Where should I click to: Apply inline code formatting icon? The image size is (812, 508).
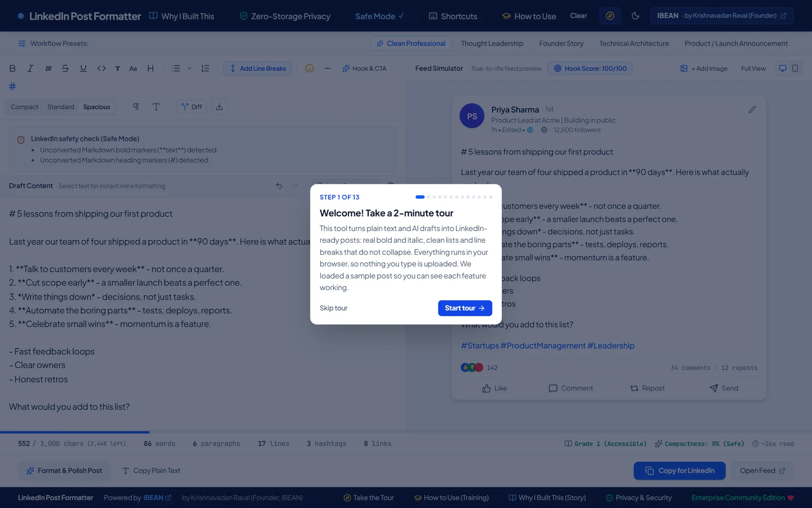click(x=101, y=69)
